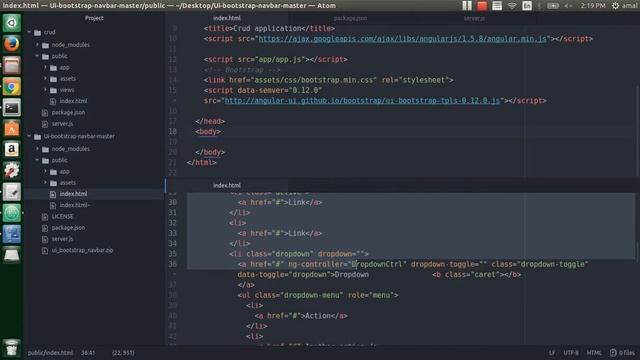Open the Trash dock icon
This screenshot has width=640, height=360.
point(11,347)
